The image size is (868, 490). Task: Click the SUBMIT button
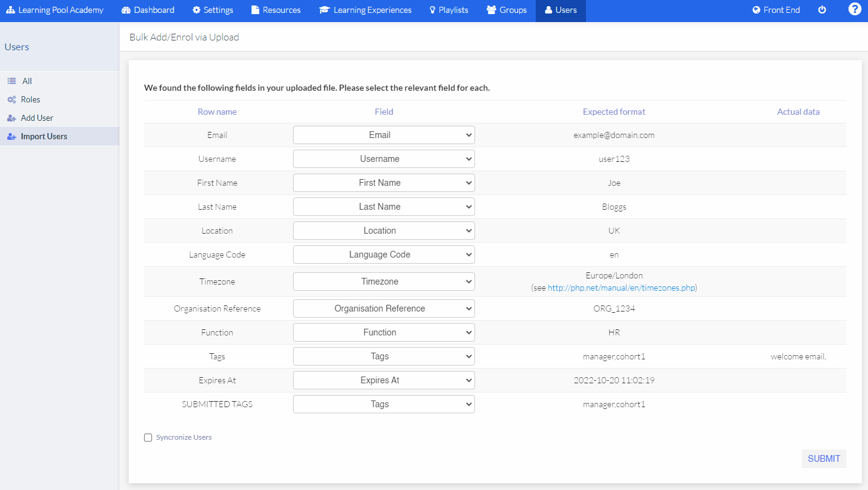coord(823,458)
